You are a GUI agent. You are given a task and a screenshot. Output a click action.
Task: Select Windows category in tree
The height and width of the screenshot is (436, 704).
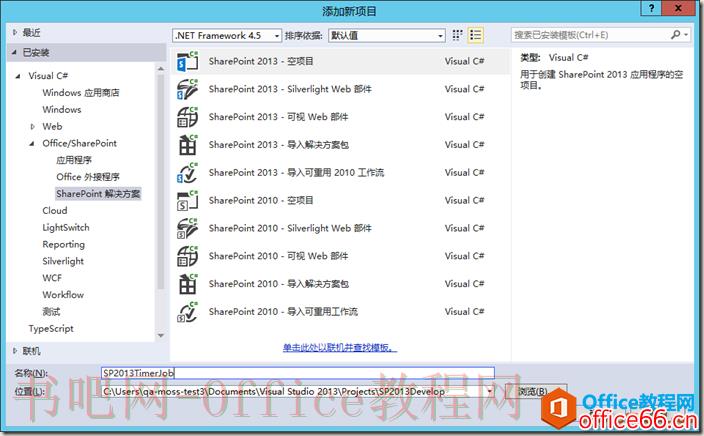pos(62,110)
